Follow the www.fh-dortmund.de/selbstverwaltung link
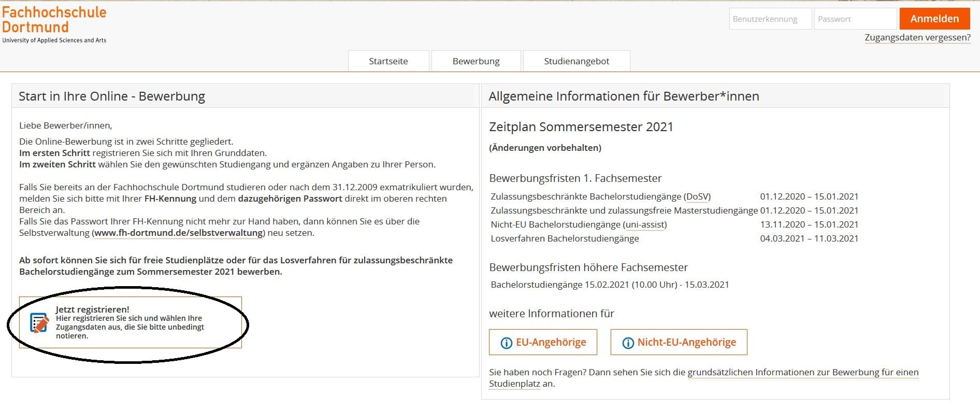The width and height of the screenshot is (980, 410). [x=179, y=233]
